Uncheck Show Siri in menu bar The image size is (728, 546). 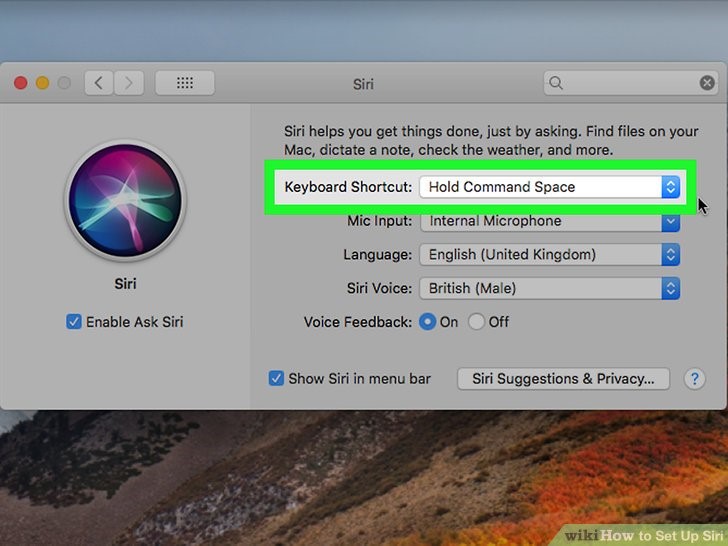coord(276,379)
